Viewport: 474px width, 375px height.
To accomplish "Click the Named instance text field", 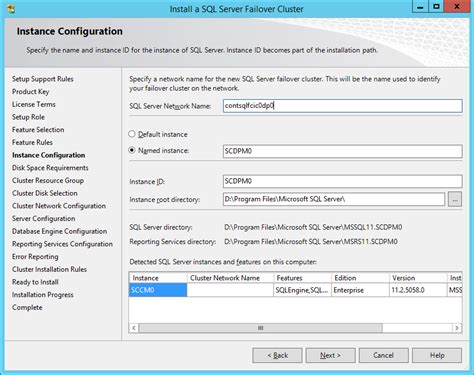I will point(343,151).
